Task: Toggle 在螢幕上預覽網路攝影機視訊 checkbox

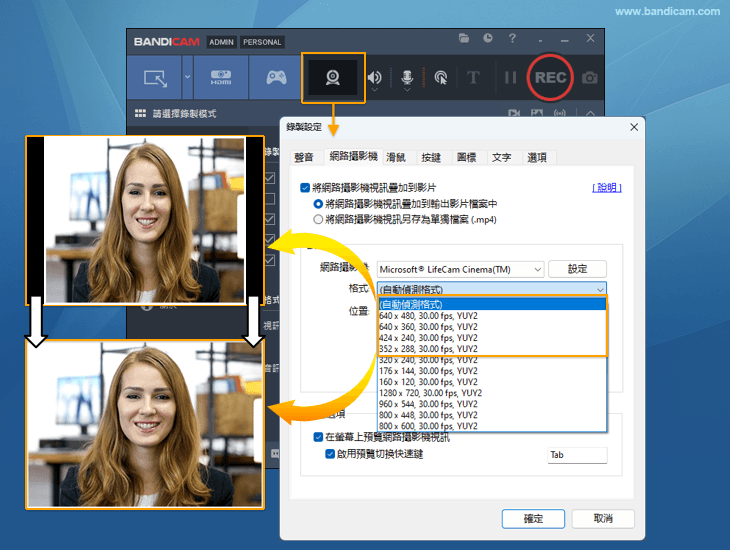Action: pos(319,437)
